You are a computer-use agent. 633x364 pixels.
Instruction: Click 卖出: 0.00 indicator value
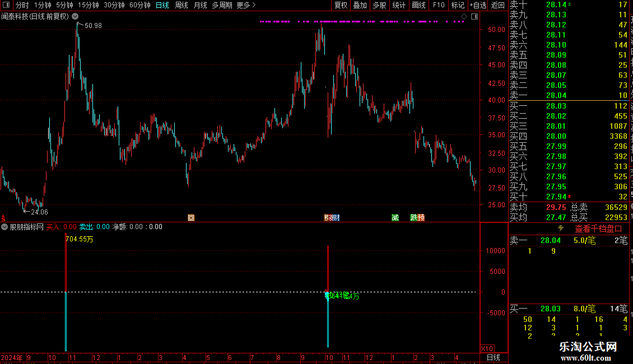pos(95,227)
